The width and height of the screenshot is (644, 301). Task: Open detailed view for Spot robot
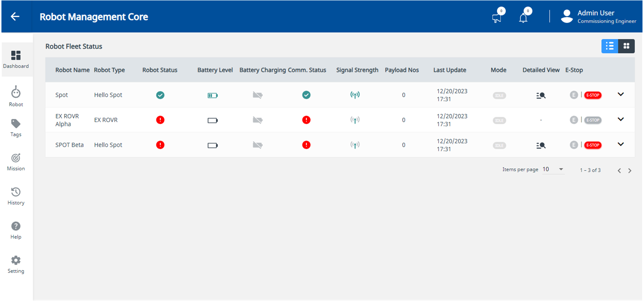pyautogui.click(x=541, y=96)
